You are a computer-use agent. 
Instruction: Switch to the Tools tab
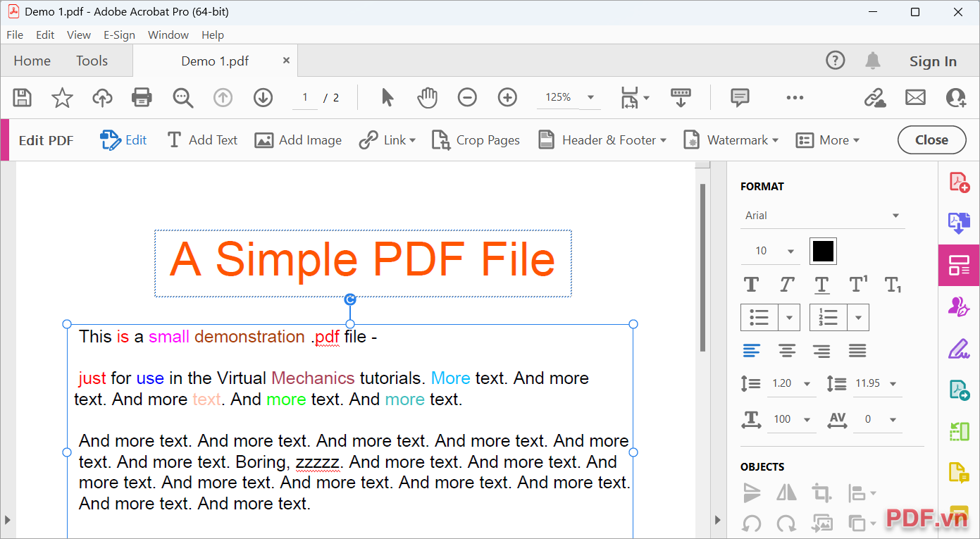(x=92, y=61)
